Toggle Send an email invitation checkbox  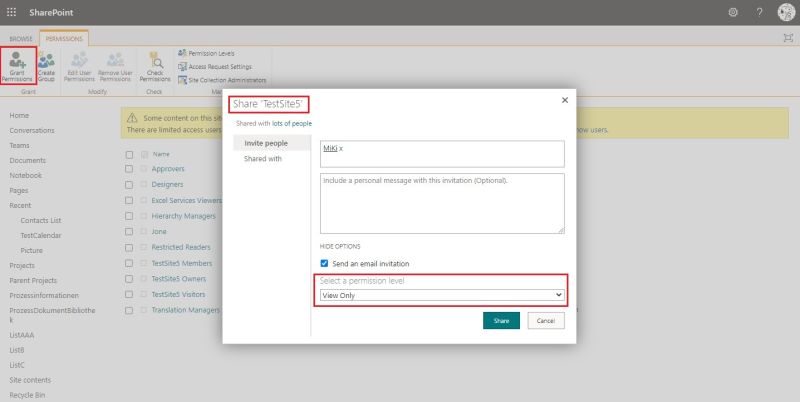pos(324,263)
